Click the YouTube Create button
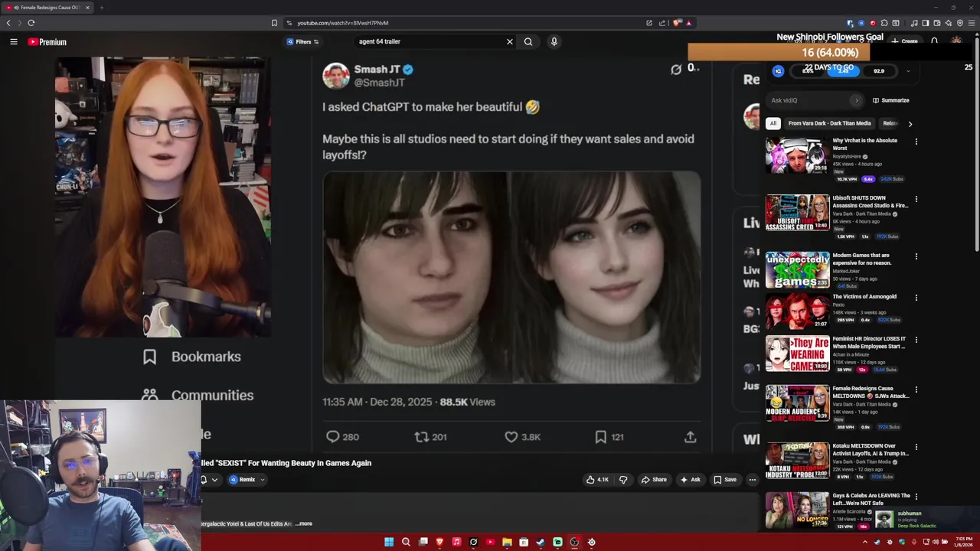 905,41
